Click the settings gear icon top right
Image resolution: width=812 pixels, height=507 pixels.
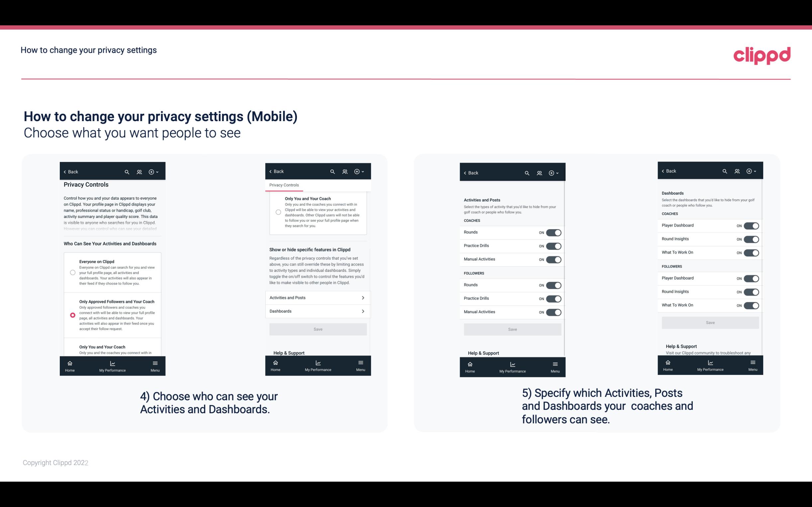(151, 172)
